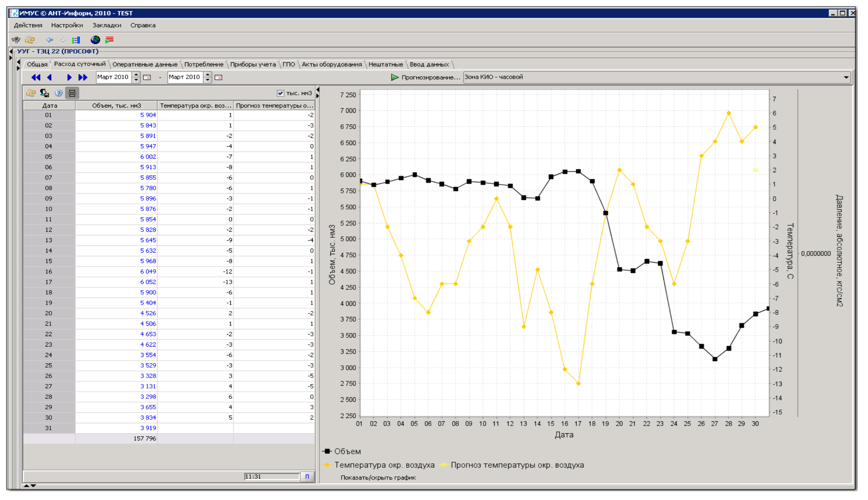Click Показать/скрыть график link
Screen dimensions: 868x500
pos(378,478)
